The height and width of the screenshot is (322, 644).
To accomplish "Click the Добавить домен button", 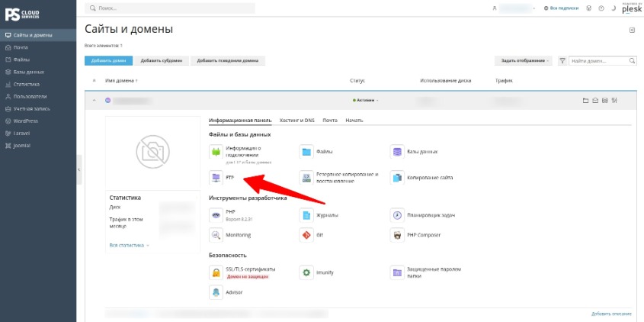I will coord(108,61).
